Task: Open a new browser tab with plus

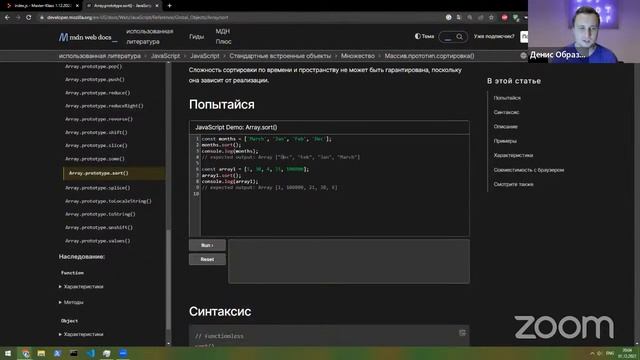Action: coord(169,6)
